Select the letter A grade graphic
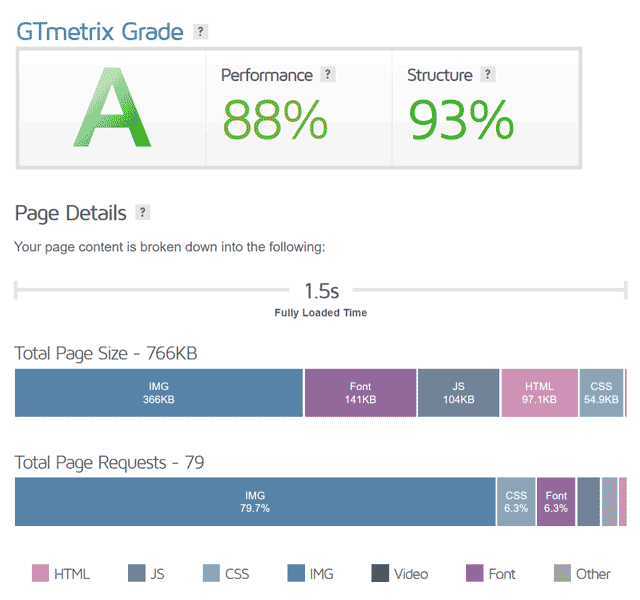 tap(112, 107)
